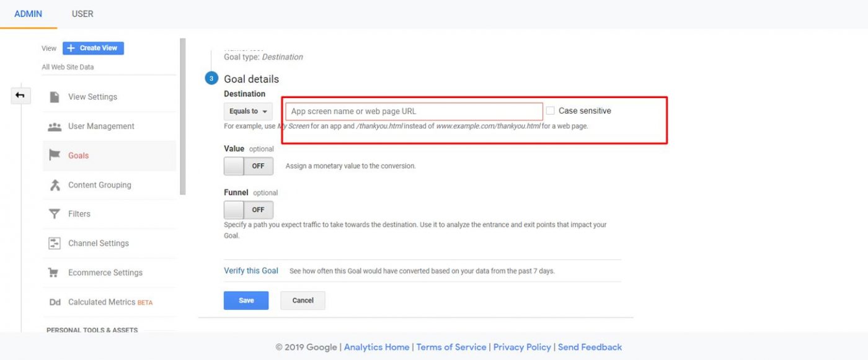
Task: Open the Equals to dropdown
Action: pos(247,111)
